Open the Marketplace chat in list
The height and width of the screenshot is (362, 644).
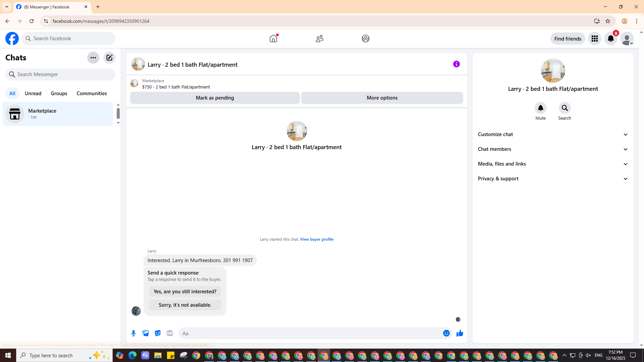(x=58, y=114)
